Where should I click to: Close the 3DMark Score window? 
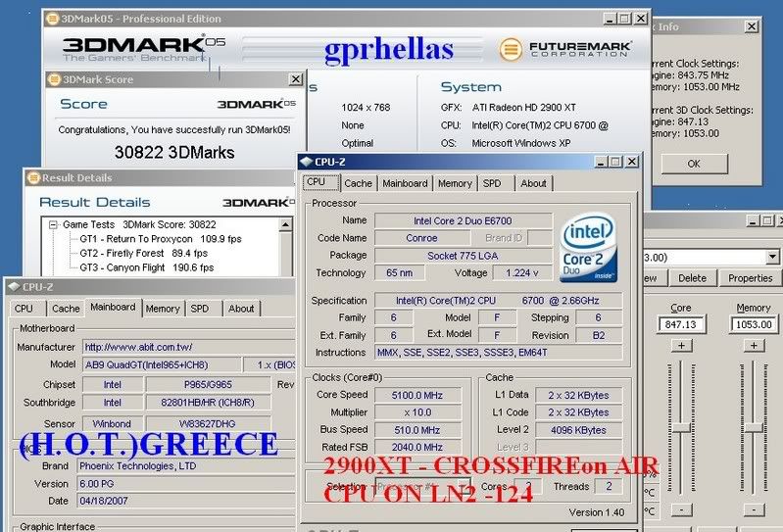click(x=296, y=79)
